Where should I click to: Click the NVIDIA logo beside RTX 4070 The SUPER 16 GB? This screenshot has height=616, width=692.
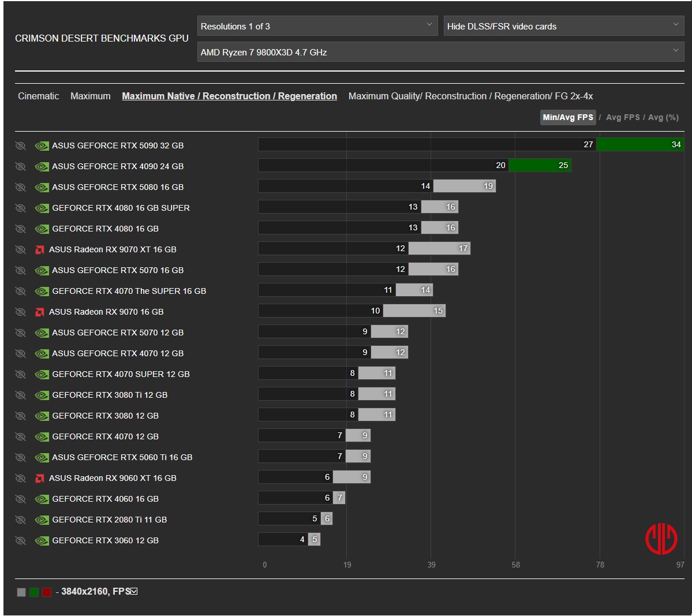(x=42, y=291)
